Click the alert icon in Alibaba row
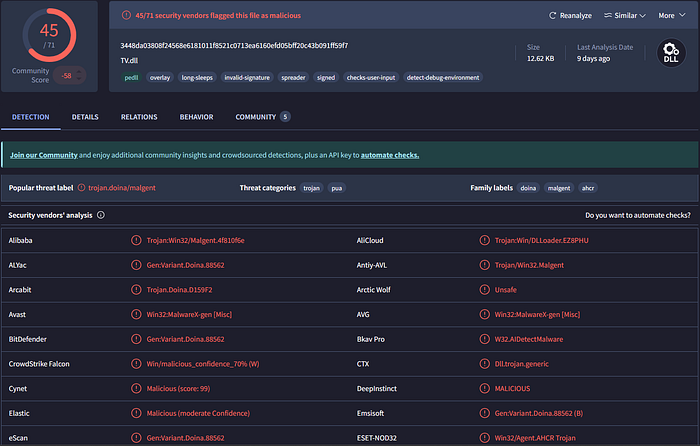 click(x=136, y=240)
